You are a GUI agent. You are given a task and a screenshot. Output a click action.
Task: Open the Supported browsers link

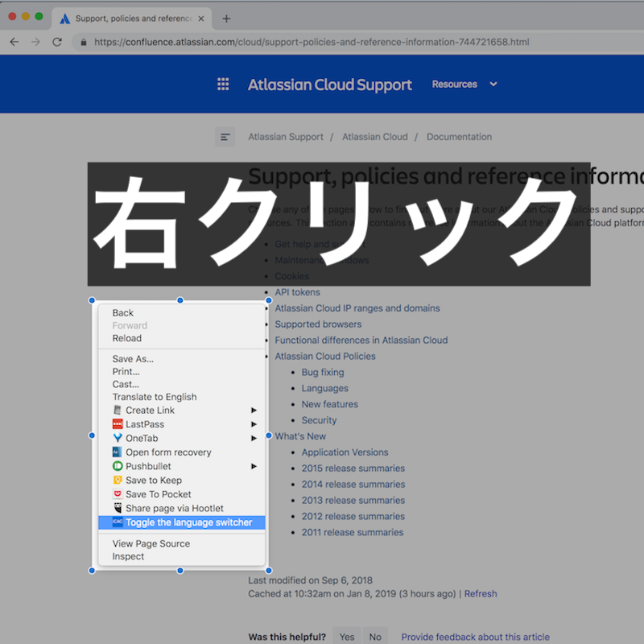click(318, 324)
